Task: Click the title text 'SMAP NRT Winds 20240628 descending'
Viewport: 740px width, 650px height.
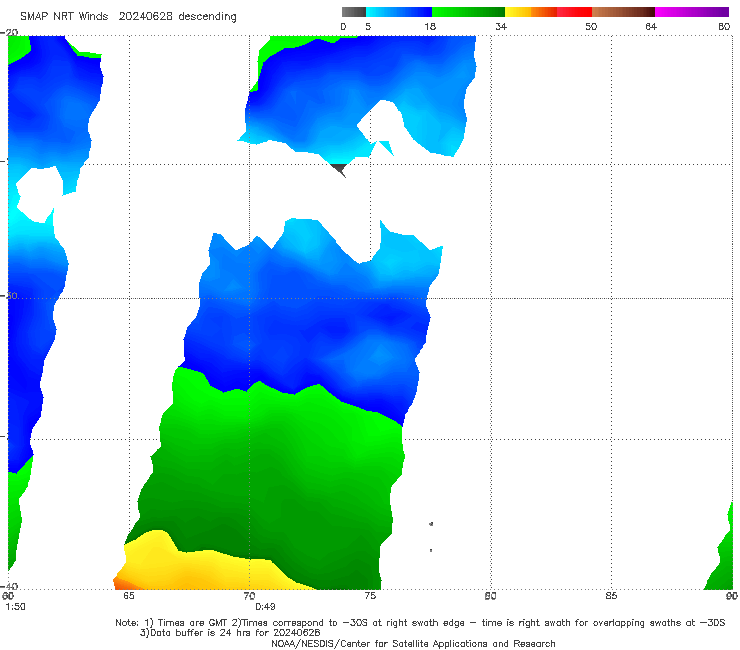Action: (x=128, y=17)
